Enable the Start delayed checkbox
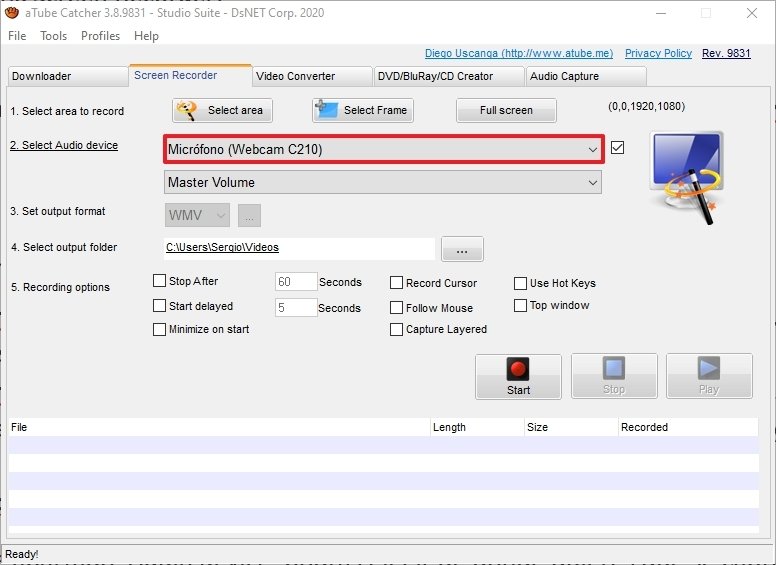The height and width of the screenshot is (565, 776). pos(159,306)
